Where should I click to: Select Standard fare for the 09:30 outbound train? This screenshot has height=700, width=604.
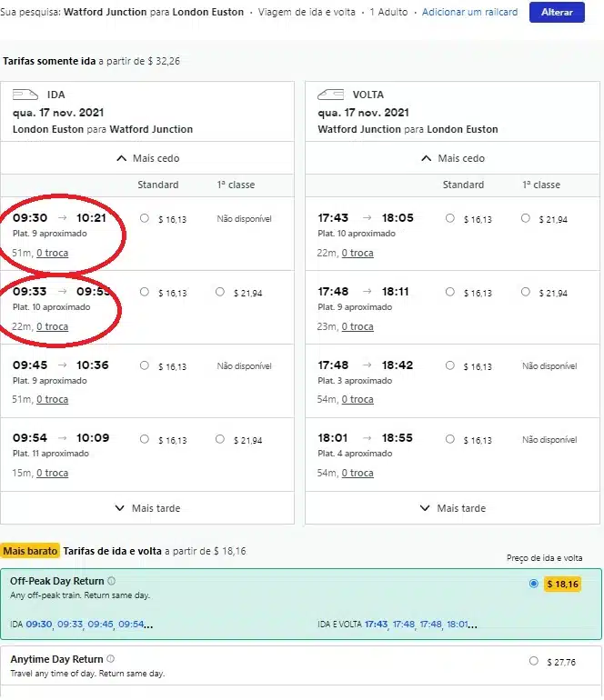pos(145,218)
